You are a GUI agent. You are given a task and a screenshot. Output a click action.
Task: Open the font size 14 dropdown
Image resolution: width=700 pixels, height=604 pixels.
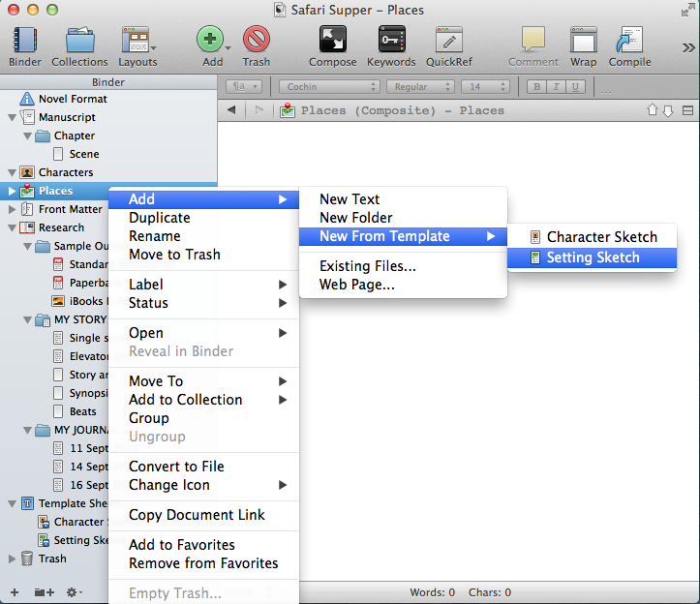[x=485, y=86]
